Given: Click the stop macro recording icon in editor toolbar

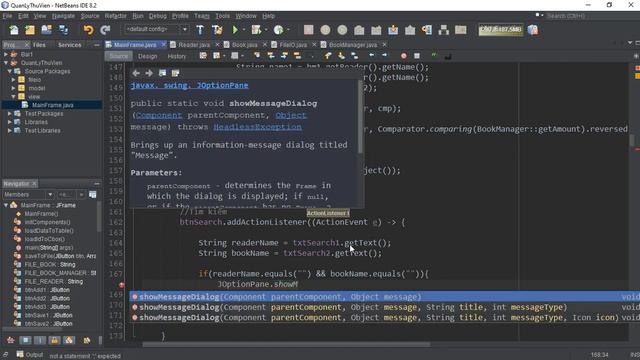Looking at the screenshot, I should click(x=417, y=56).
